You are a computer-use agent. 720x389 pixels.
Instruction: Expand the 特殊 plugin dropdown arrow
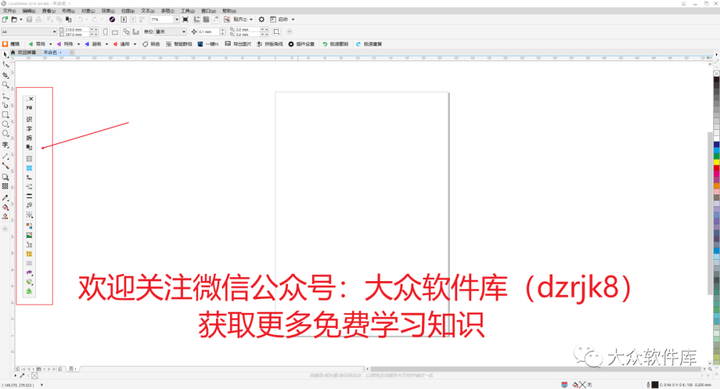point(79,44)
